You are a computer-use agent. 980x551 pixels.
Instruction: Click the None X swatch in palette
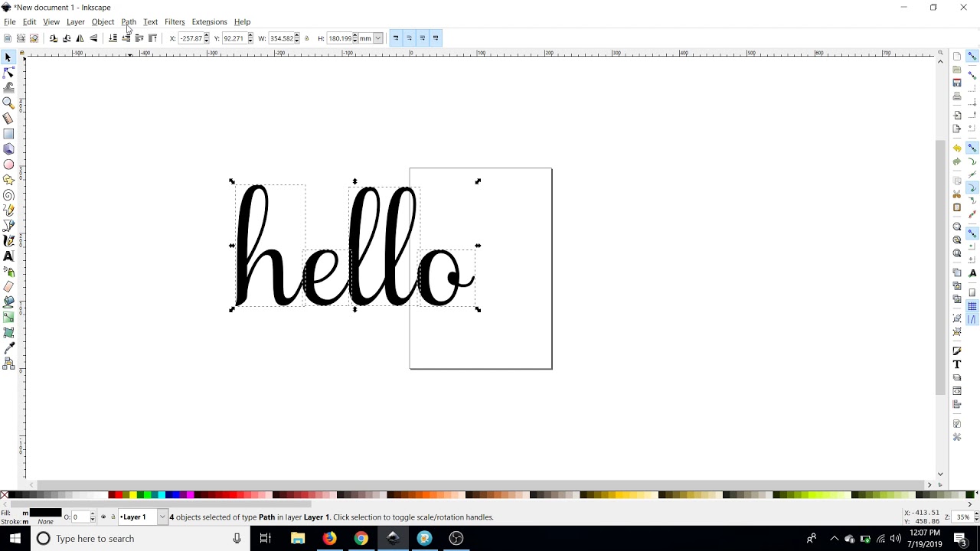point(5,495)
